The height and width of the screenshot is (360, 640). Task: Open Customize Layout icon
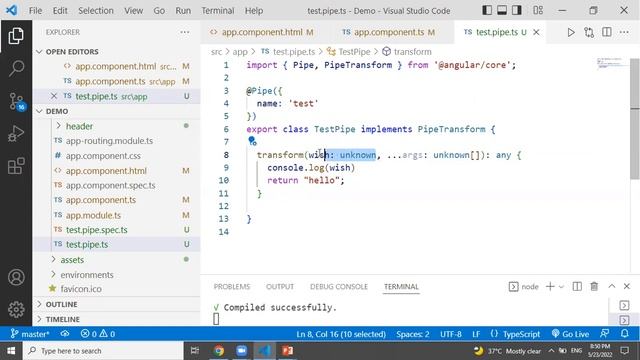point(538,10)
